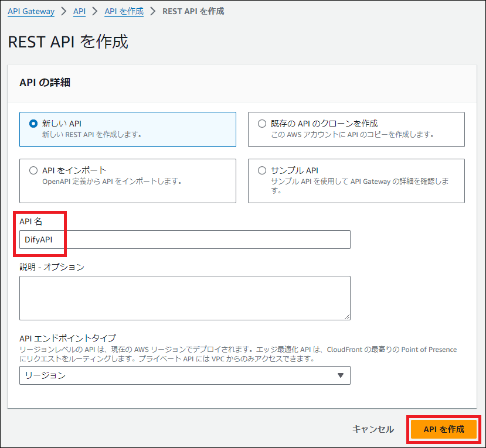Grab the description textarea resize handle
The height and width of the screenshot is (448, 486).
coord(346,316)
